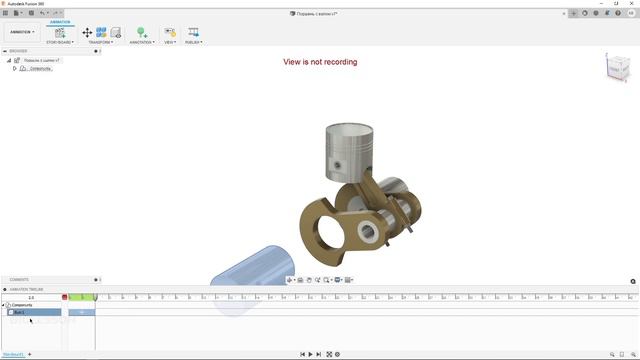
Task: Click the Comments panel pin dot
Action: (96, 280)
